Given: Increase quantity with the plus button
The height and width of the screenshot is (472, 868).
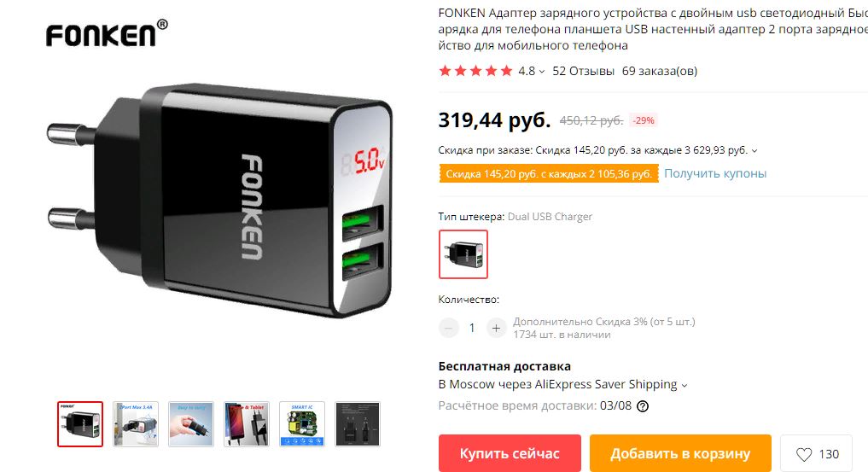Looking at the screenshot, I should click(x=496, y=328).
